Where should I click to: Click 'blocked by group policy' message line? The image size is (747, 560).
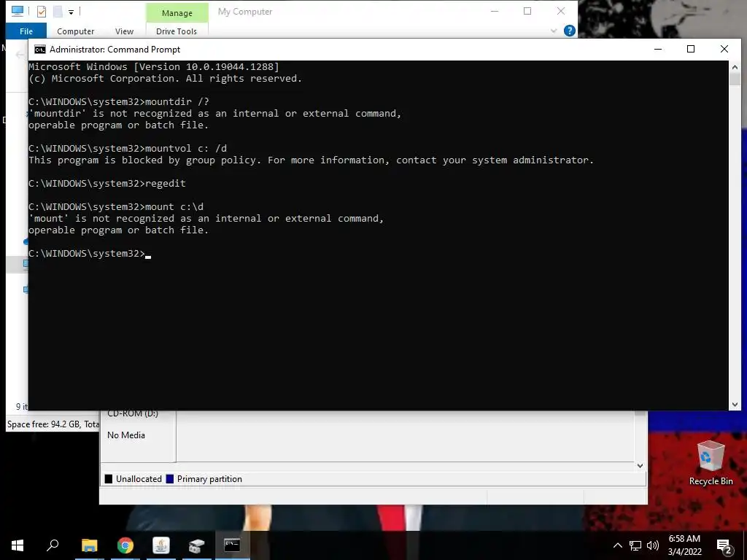tap(311, 160)
